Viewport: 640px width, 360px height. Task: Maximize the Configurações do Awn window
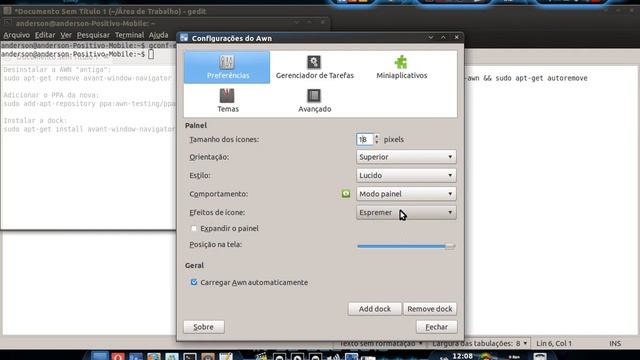pyautogui.click(x=443, y=38)
